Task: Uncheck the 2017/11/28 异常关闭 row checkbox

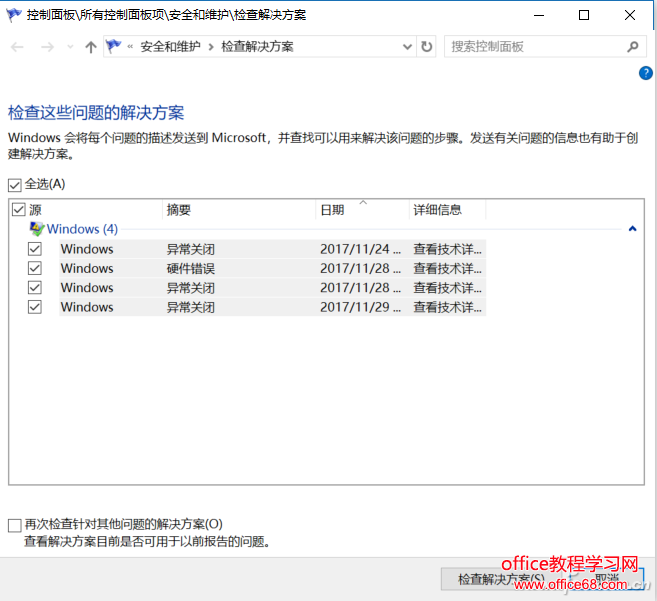Action: (35, 288)
